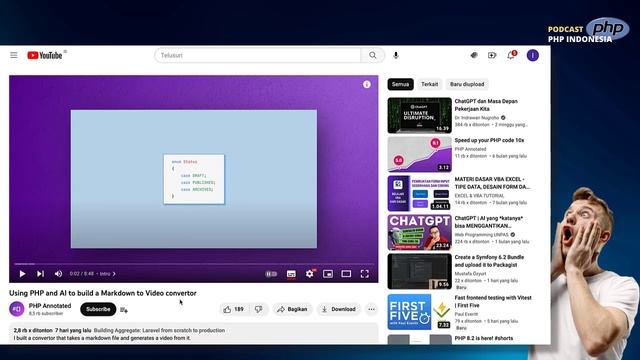The width and height of the screenshot is (640, 360).
Task: Click the Download button
Action: [x=339, y=309]
